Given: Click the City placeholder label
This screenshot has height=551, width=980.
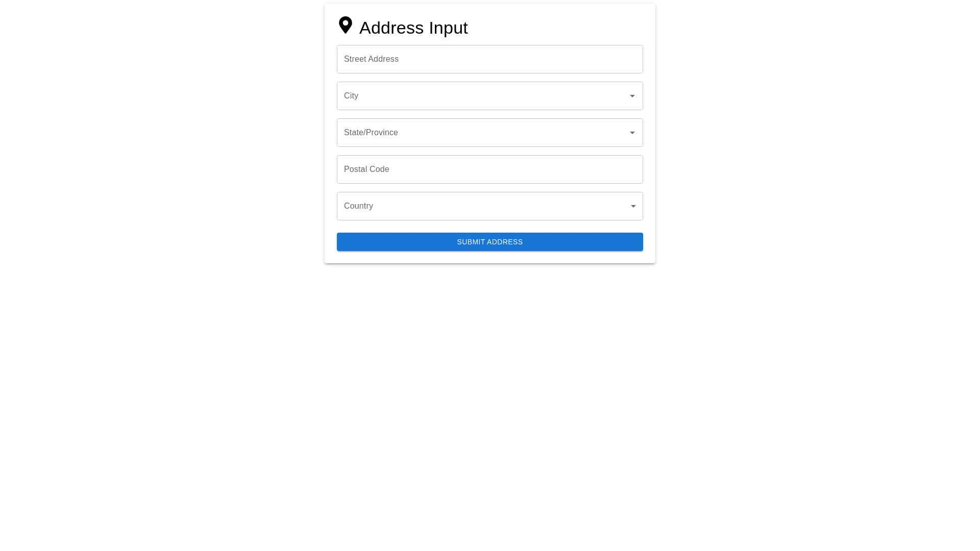Looking at the screenshot, I should click(351, 96).
